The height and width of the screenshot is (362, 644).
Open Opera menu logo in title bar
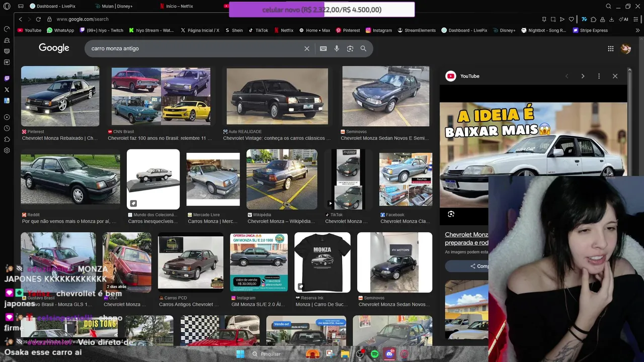point(7,7)
